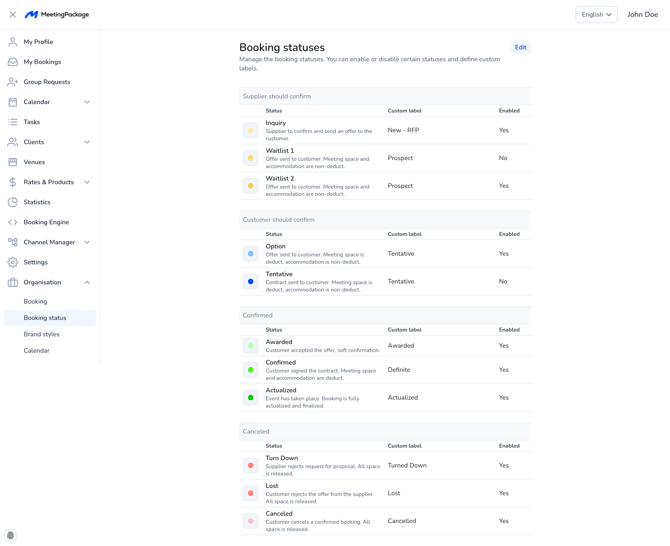Click the MeetingPackage logo
The width and height of the screenshot is (670, 546).
(57, 15)
